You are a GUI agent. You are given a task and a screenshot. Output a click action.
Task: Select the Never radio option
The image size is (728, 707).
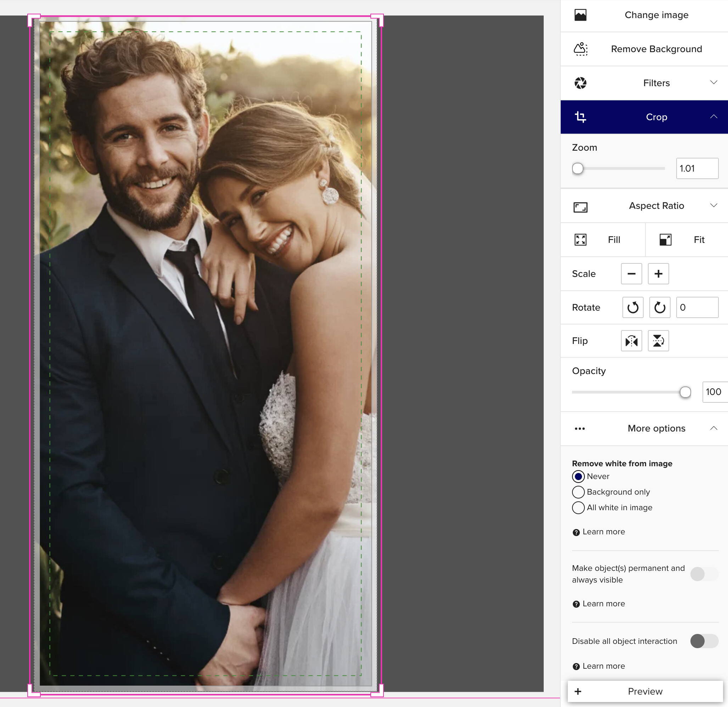click(x=578, y=476)
